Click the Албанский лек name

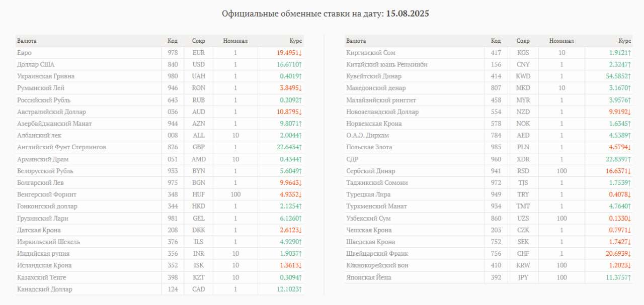click(40, 136)
